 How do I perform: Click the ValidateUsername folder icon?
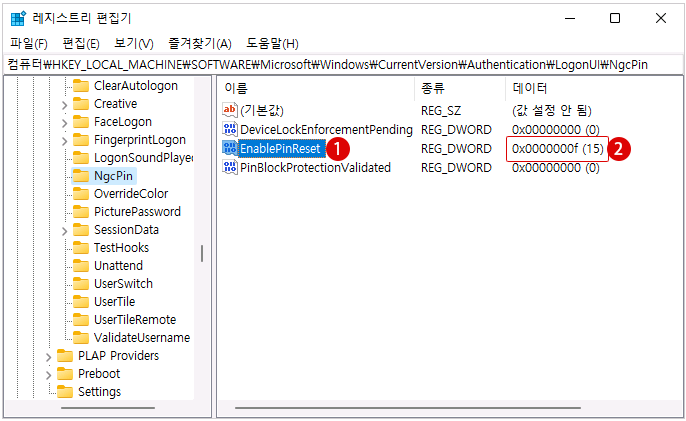[x=81, y=337]
